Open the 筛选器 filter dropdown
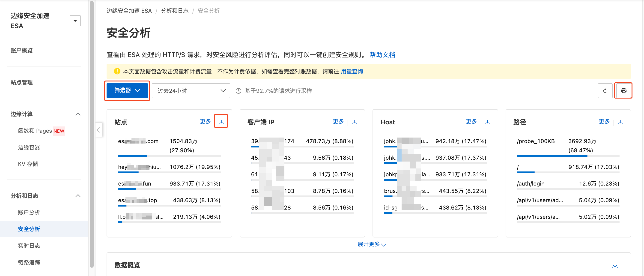The height and width of the screenshot is (276, 644). pyautogui.click(x=127, y=91)
